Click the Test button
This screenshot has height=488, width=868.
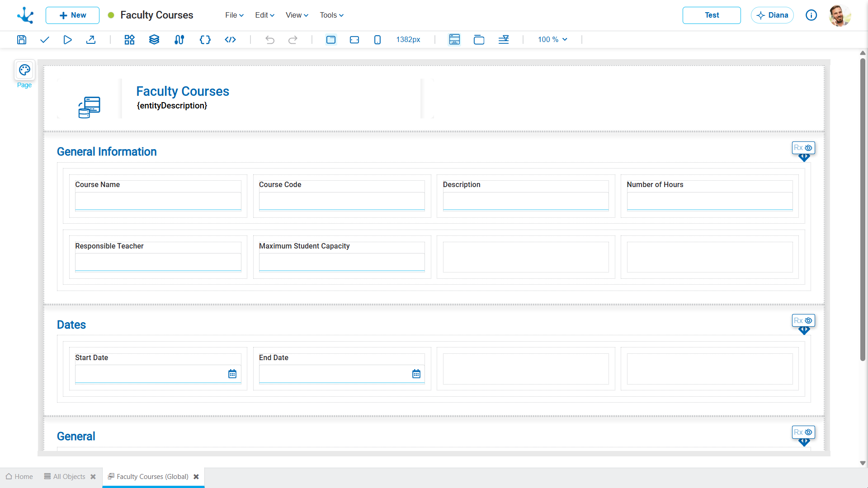pos(711,15)
